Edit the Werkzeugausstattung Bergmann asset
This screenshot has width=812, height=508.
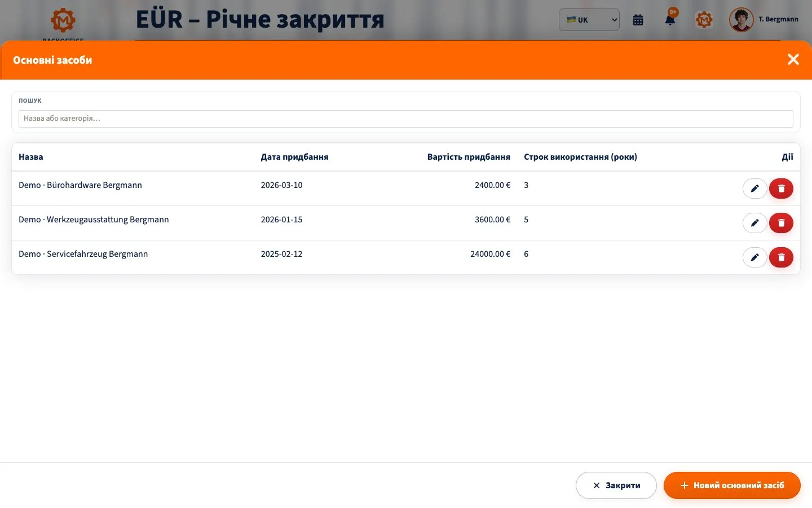[754, 223]
